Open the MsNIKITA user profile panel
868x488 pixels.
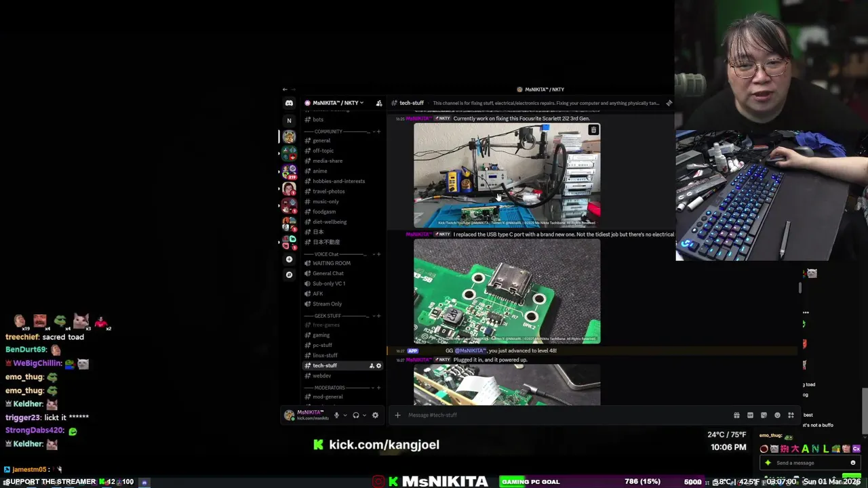[306, 415]
